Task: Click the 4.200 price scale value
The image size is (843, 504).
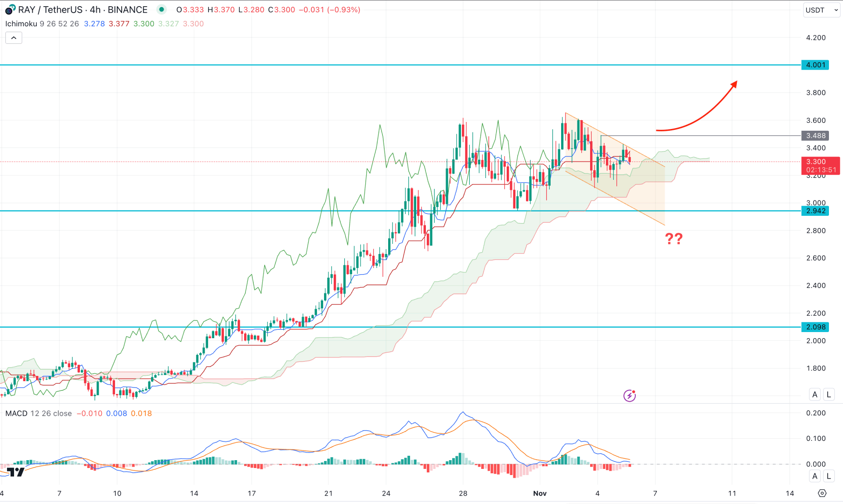Action: (x=816, y=38)
